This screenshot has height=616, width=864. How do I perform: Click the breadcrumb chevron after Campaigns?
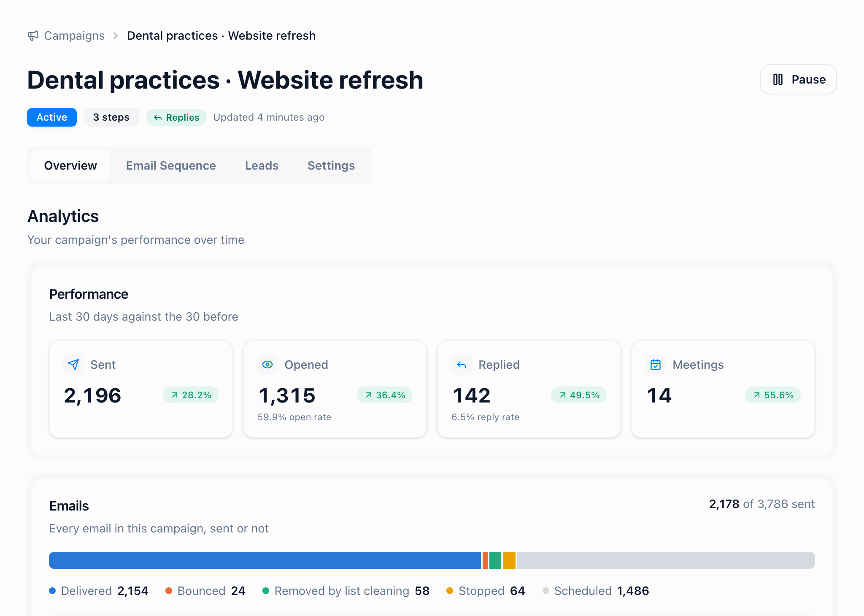point(116,35)
